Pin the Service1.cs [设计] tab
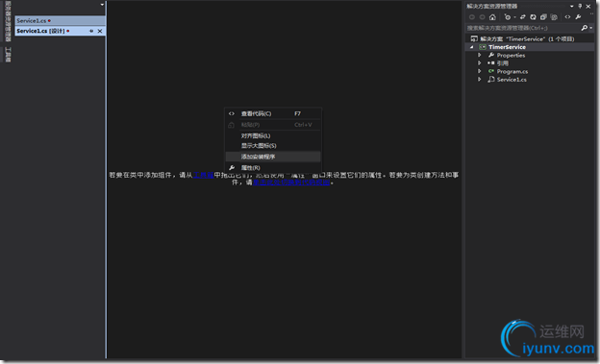Image resolution: width=600 pixels, height=364 pixels. coord(91,31)
